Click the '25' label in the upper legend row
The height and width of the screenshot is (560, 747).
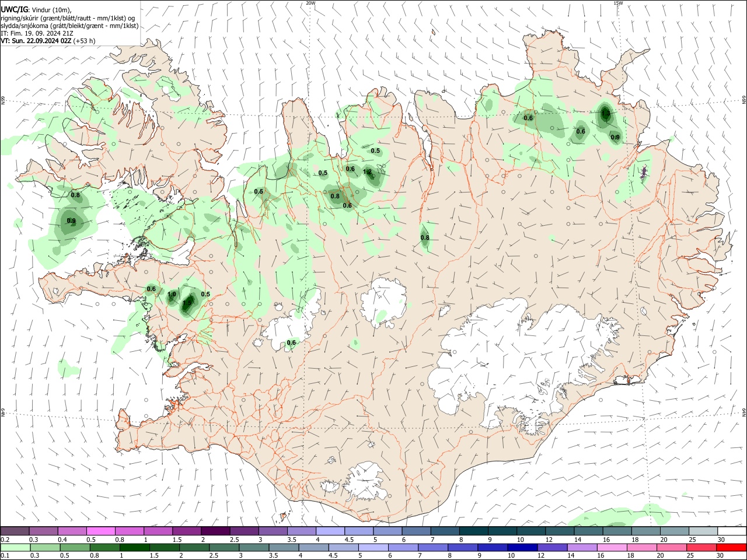pyautogui.click(x=692, y=540)
